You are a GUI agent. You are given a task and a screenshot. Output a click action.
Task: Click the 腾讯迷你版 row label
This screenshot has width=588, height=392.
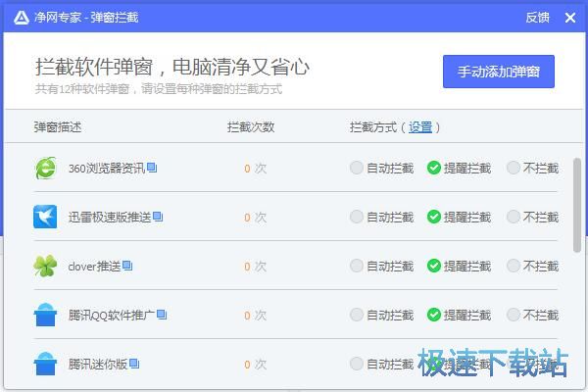(x=98, y=364)
